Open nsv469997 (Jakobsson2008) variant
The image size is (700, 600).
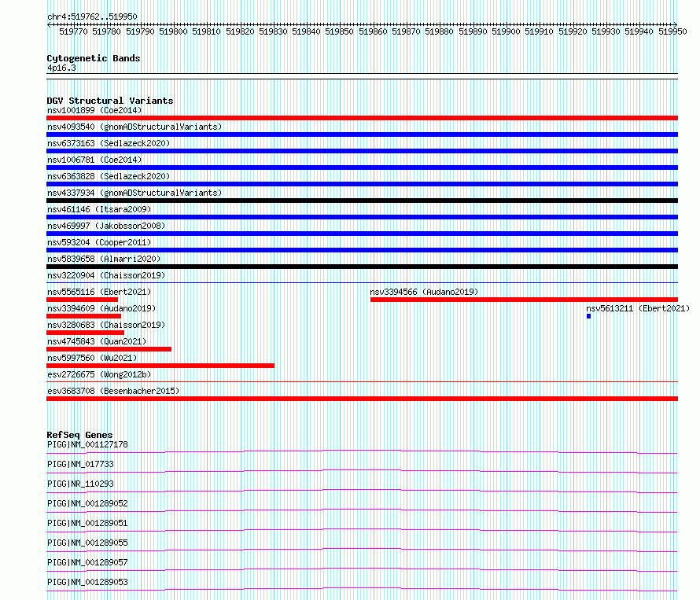[x=106, y=226]
